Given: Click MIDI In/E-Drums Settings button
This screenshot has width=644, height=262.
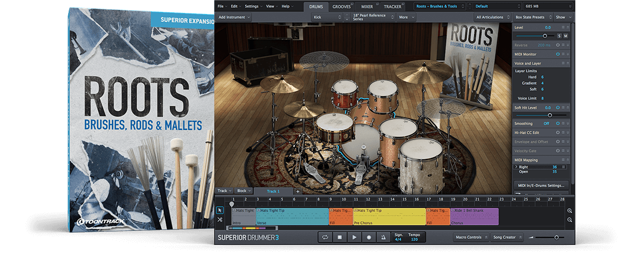Looking at the screenshot, I should [541, 185].
